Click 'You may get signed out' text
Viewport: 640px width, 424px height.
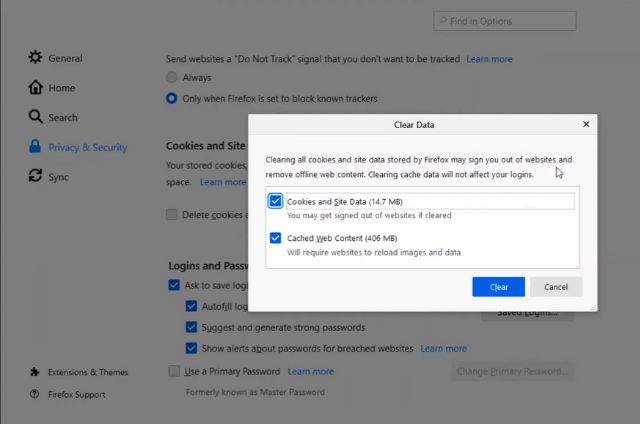pos(369,215)
